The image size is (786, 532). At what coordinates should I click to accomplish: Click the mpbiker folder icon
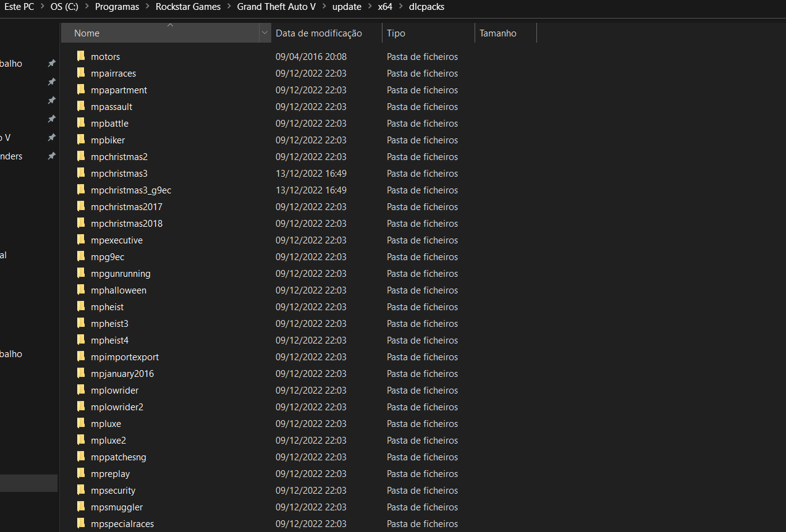[x=80, y=140]
